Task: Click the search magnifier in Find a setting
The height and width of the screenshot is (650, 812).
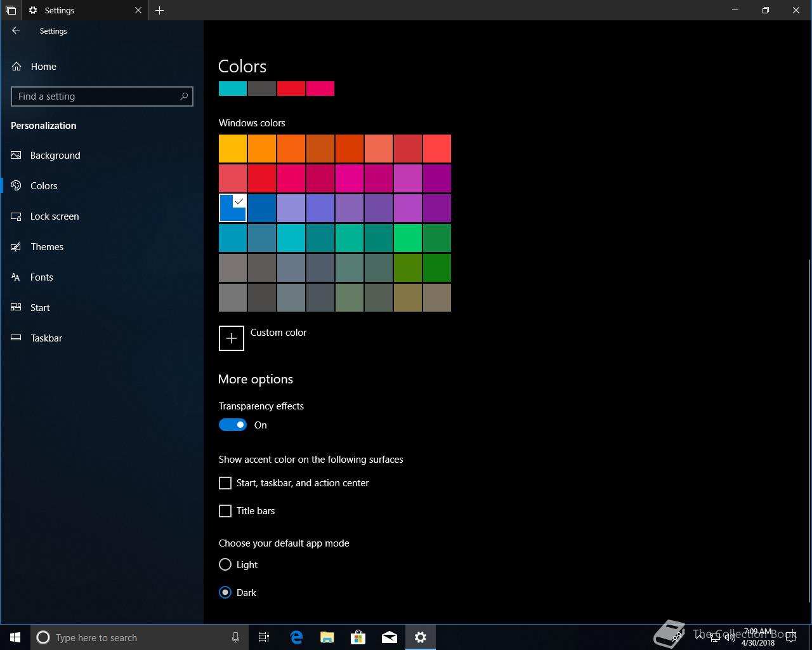Action: (184, 96)
